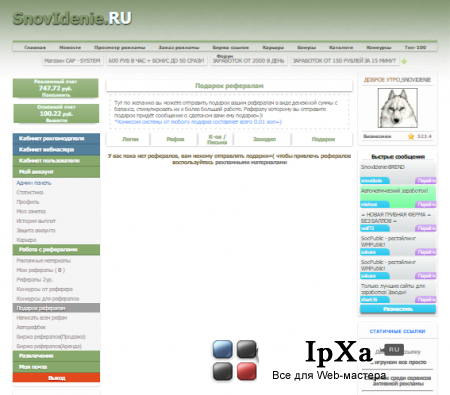Screen dimensions: 450x395
Task: Click Перейти on the ГРИБНАЯ ФЕРМА message
Action: (426, 228)
